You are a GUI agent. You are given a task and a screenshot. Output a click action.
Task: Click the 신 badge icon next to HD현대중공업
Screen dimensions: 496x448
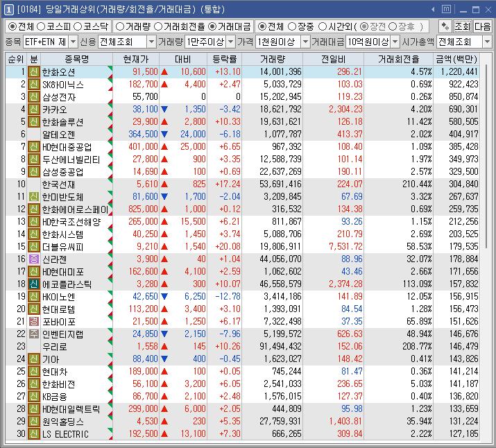tap(33, 147)
